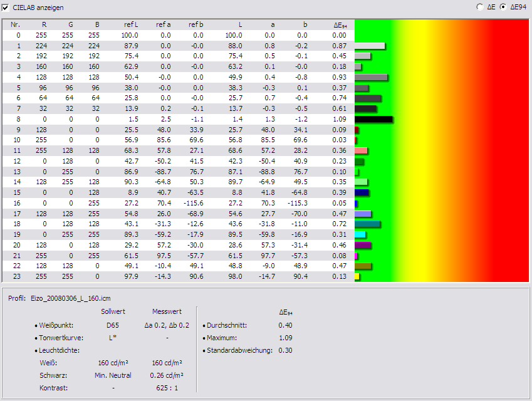Click the black bar in row 8

373,119
